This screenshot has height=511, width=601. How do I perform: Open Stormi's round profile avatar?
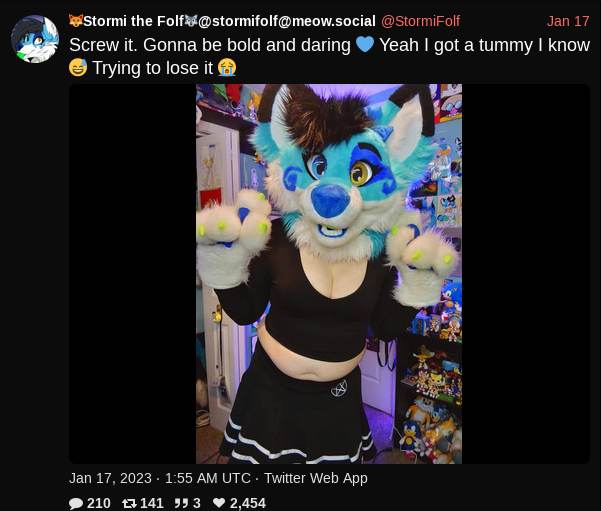[35, 39]
